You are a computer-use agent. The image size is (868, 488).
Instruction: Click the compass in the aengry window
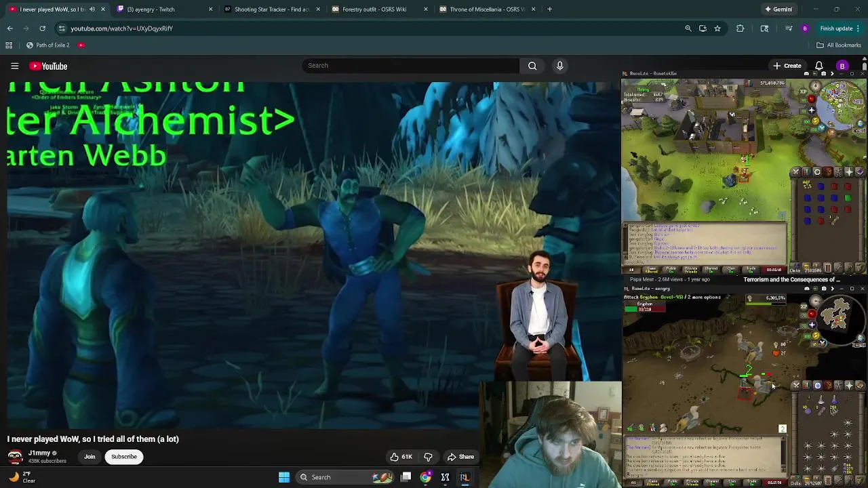click(815, 301)
